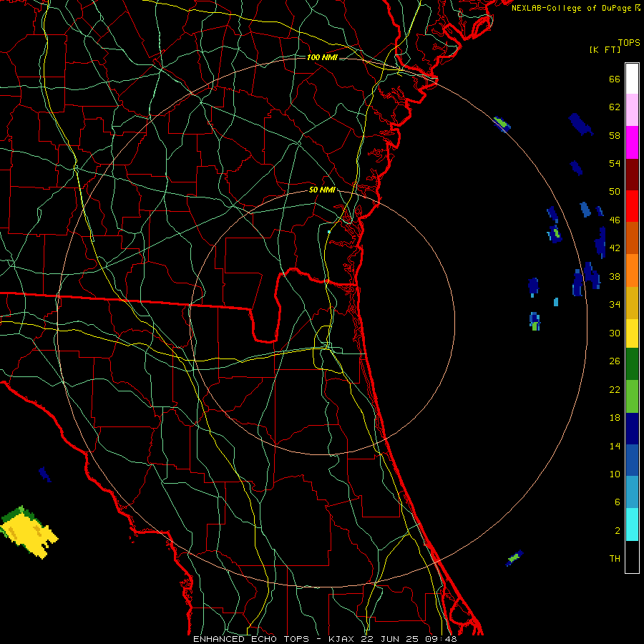Click the TOPS legend title

(x=629, y=43)
